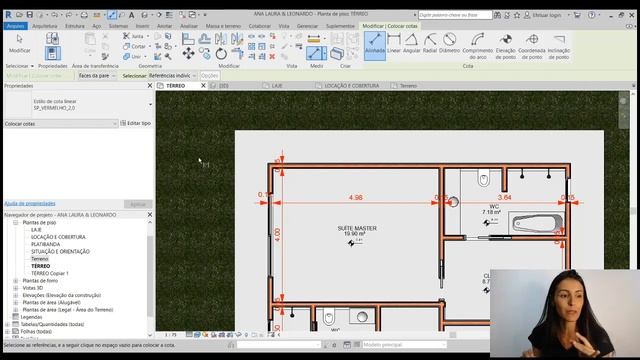Click the Modificar arrow tool
The width and height of the screenshot is (640, 360).
point(20,43)
